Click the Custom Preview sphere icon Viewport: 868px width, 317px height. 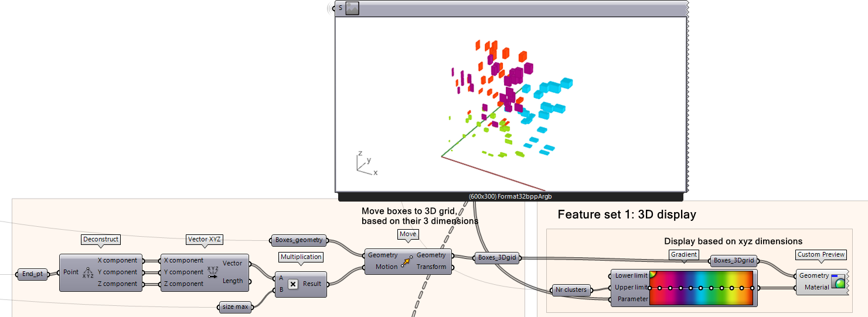[838, 281]
